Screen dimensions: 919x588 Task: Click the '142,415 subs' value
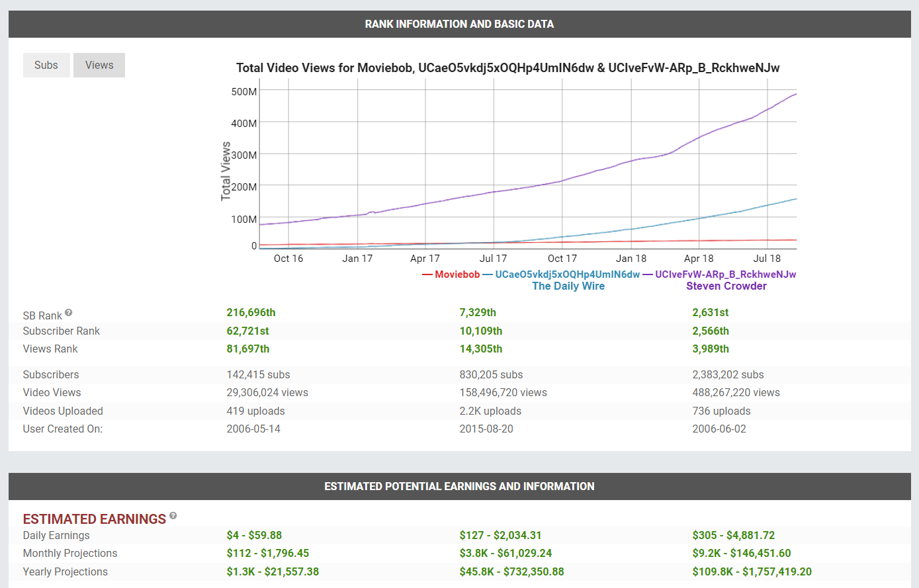coord(258,374)
